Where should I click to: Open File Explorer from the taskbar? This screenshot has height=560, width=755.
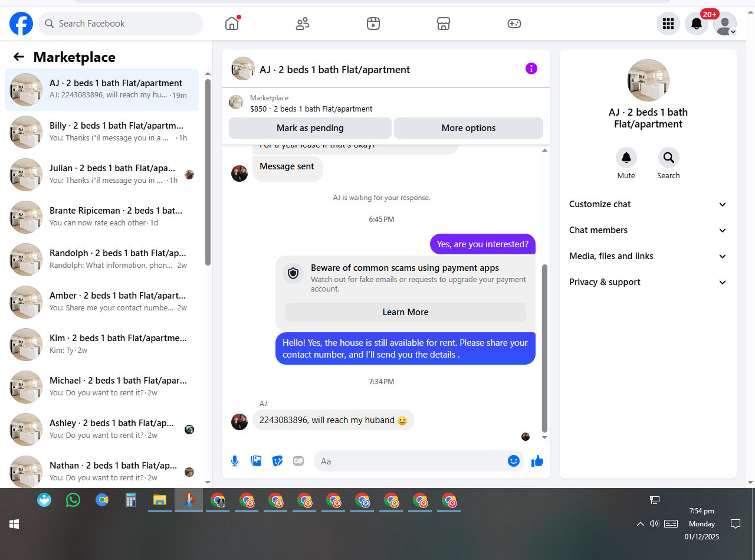tap(159, 500)
